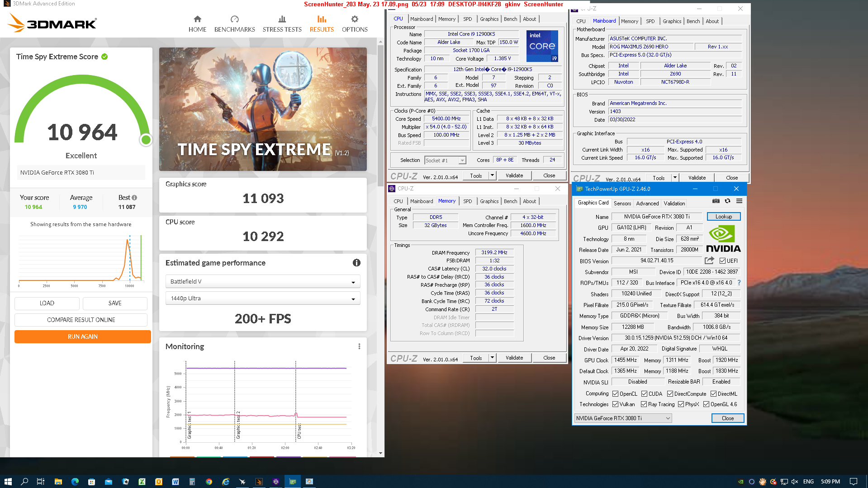
Task: Open Validation tab in GPU-Z
Action: coord(674,204)
